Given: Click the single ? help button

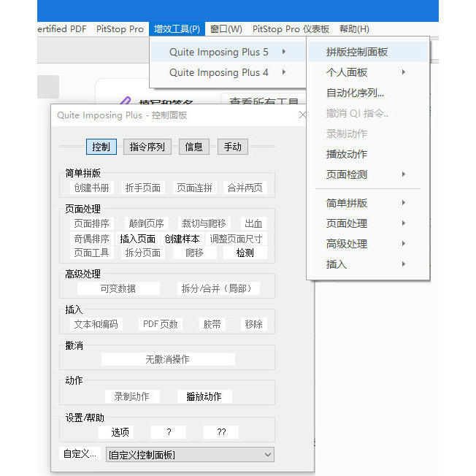Looking at the screenshot, I should 169,432.
